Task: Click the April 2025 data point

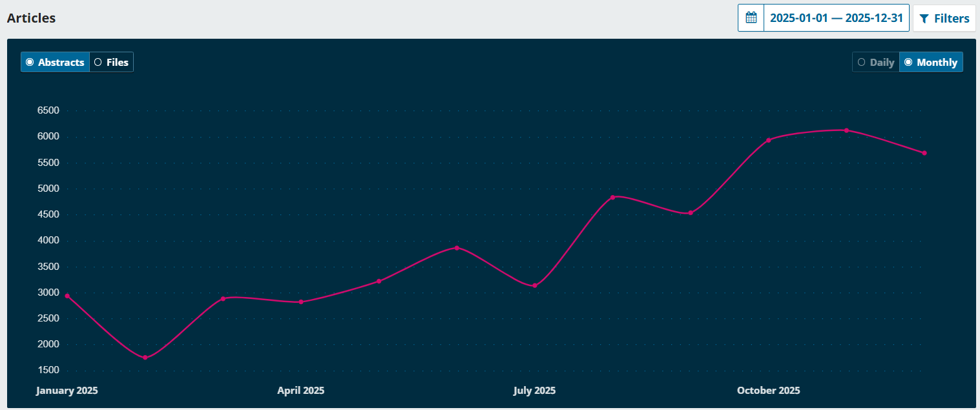Action: tap(301, 302)
